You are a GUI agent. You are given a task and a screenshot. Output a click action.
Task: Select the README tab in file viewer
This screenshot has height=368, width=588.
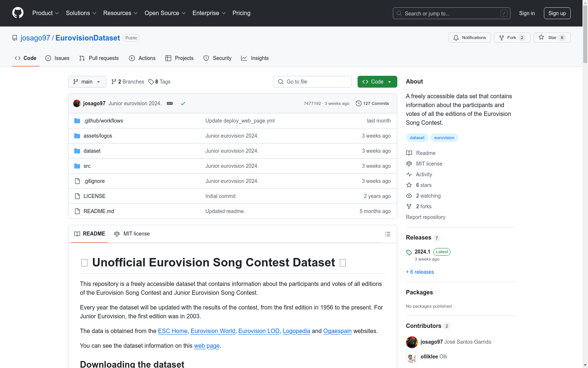(x=90, y=234)
